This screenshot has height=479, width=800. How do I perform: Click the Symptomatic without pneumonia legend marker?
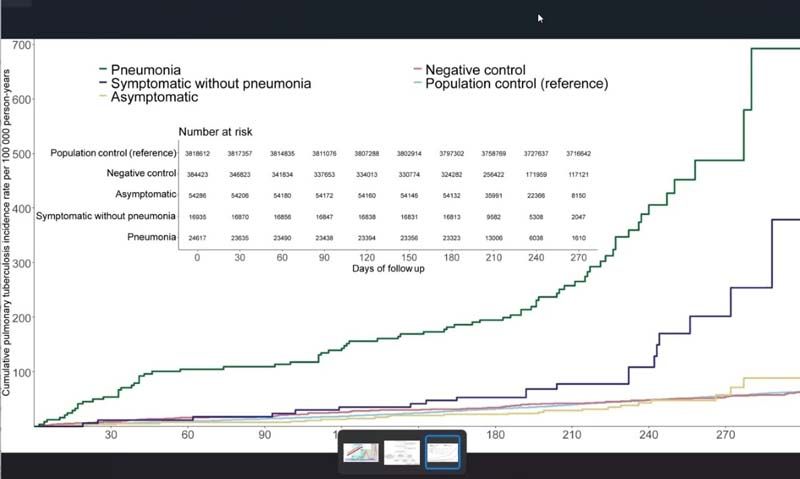point(103,84)
